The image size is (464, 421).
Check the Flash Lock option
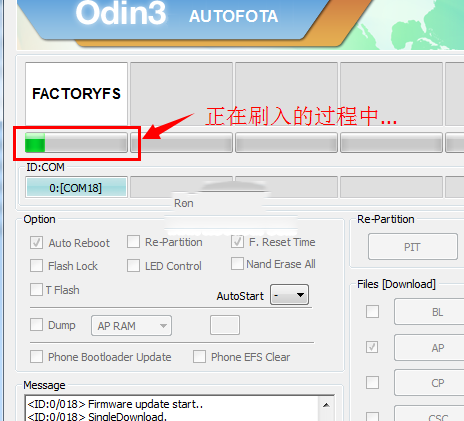click(x=36, y=266)
